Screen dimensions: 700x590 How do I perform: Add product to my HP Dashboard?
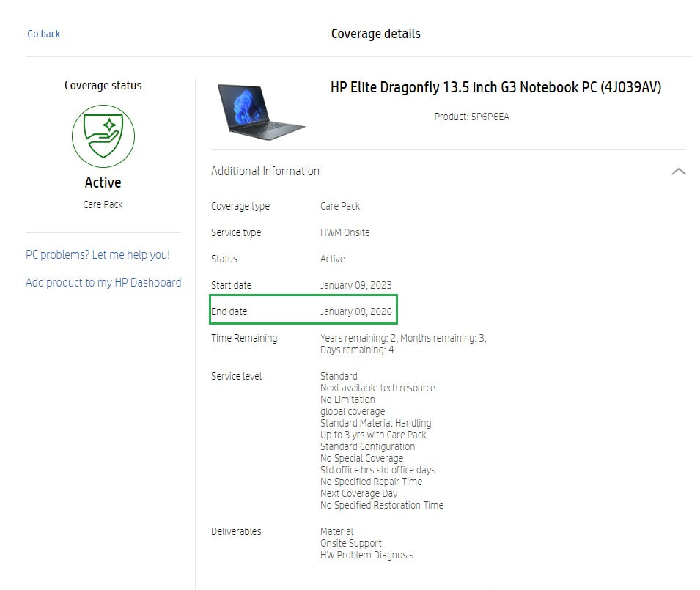coord(103,282)
